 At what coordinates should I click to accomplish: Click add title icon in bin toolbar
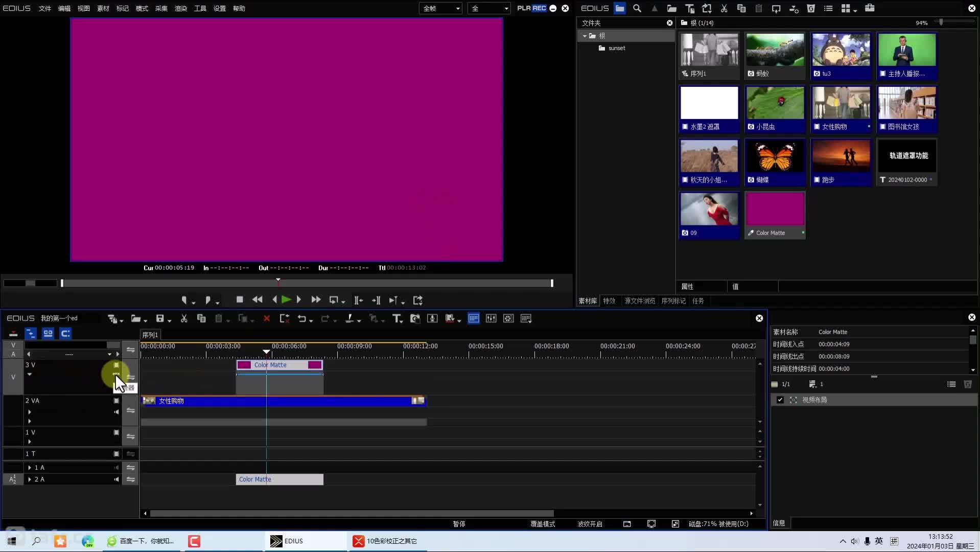click(x=690, y=8)
